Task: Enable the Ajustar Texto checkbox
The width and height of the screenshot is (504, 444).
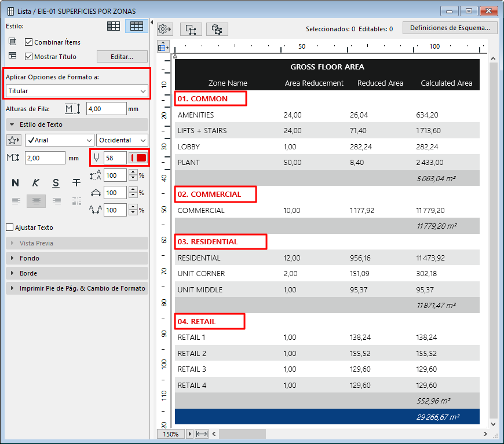Action: click(x=9, y=227)
